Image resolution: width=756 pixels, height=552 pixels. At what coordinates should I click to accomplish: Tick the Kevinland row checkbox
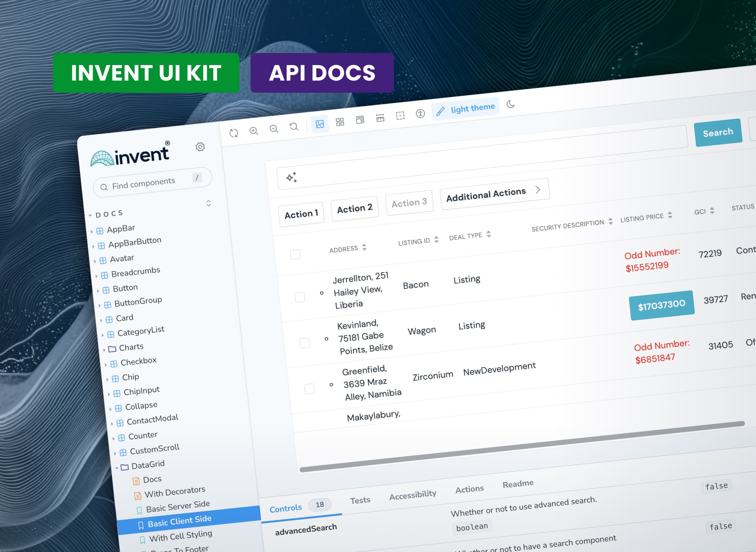(305, 343)
